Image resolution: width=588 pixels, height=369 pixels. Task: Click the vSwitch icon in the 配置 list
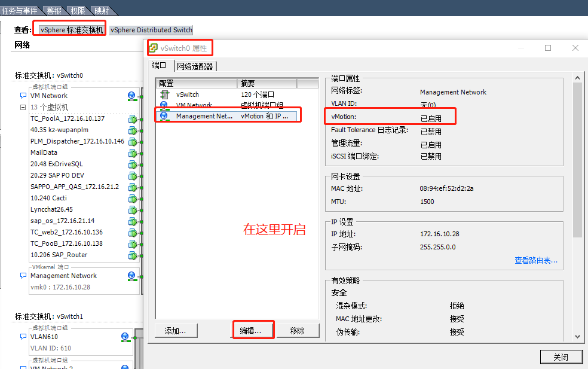[164, 94]
